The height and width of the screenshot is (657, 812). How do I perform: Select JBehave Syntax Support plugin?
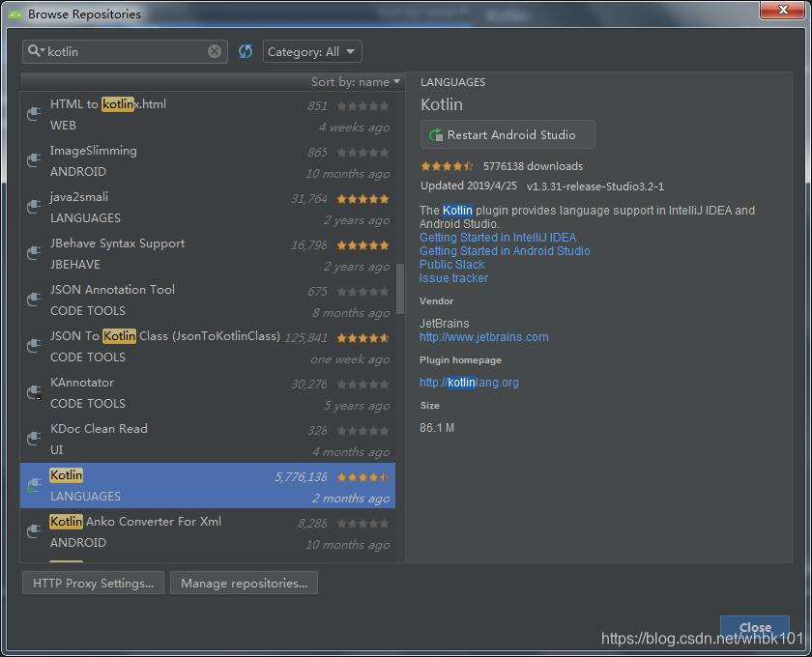[208, 254]
